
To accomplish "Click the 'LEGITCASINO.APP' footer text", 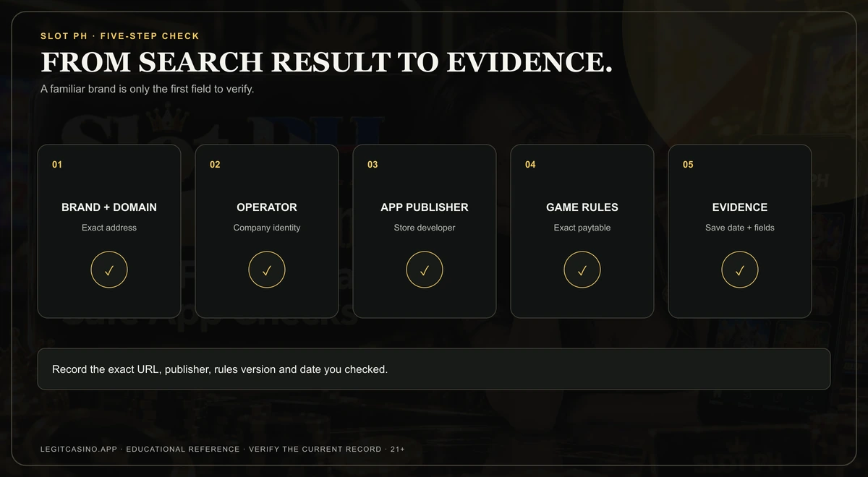I will [x=79, y=450].
